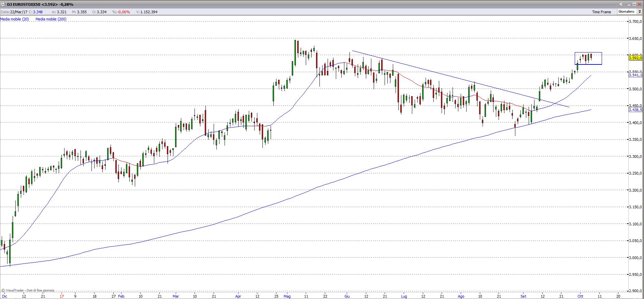Screen dimensions: 644x299
Task: Click the Set month label on time axis
Action: 523,296
